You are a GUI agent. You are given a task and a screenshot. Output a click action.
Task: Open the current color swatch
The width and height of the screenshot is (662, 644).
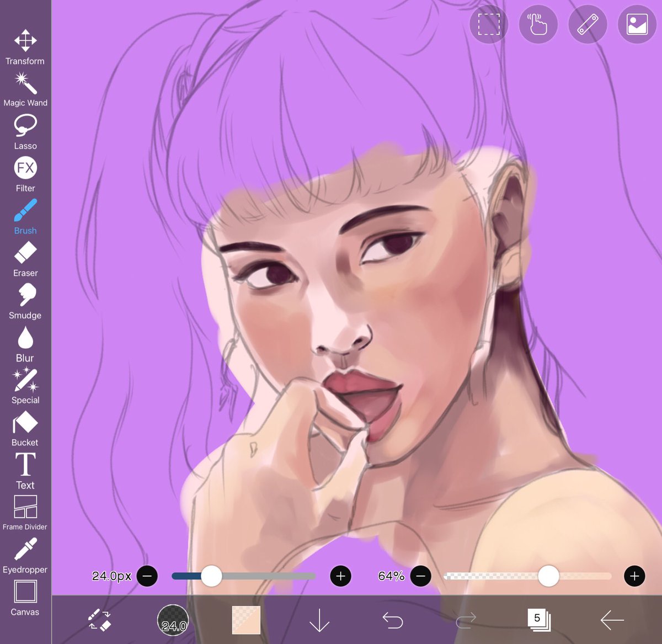tap(246, 620)
